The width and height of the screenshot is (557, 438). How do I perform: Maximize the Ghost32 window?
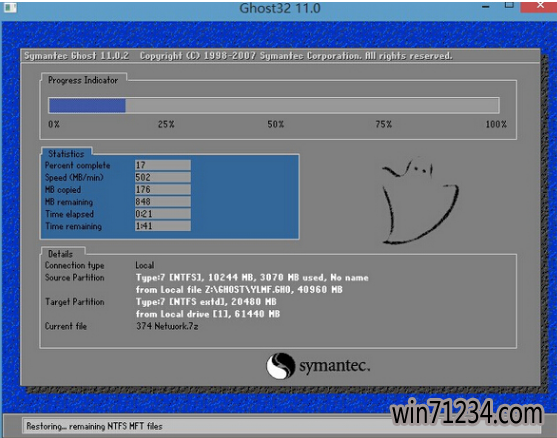pos(509,5)
